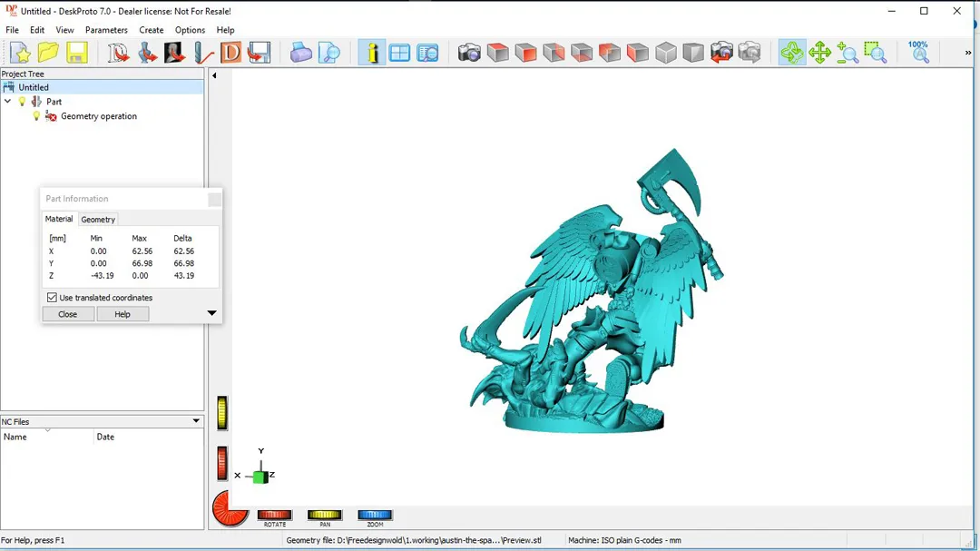This screenshot has height=551, width=980.
Task: Open the NC Files dropdown arrow
Action: pos(196,421)
